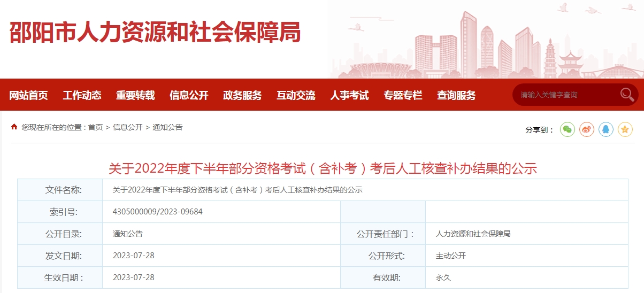The width and height of the screenshot is (644, 293).
Task: Open the 网站首页 menu item
Action: coord(28,95)
